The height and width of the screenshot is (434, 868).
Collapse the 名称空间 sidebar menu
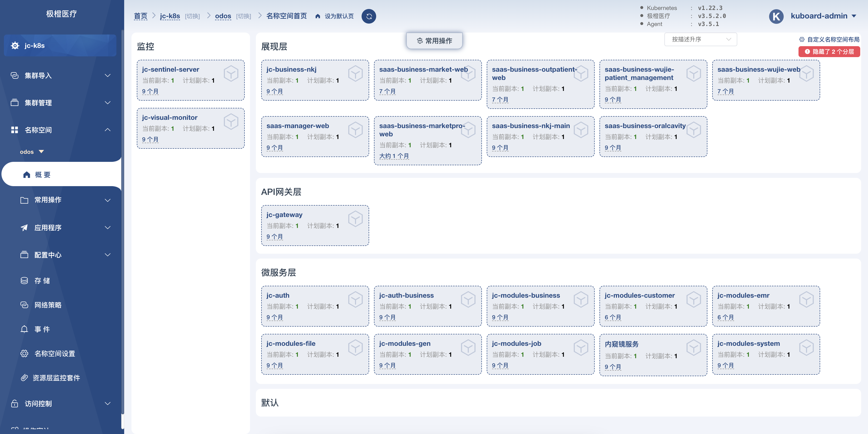[x=61, y=130]
